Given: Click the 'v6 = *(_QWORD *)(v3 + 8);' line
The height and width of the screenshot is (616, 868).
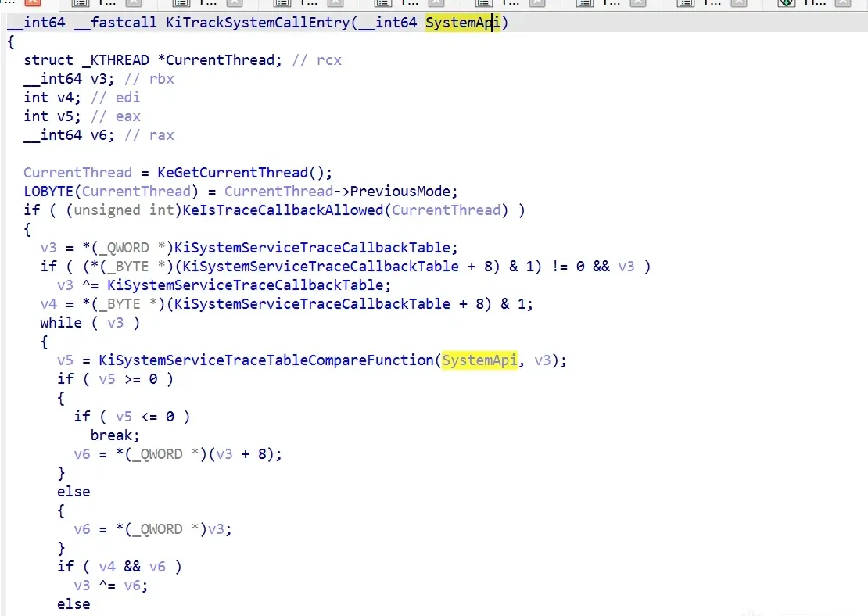Looking at the screenshot, I should pos(178,454).
